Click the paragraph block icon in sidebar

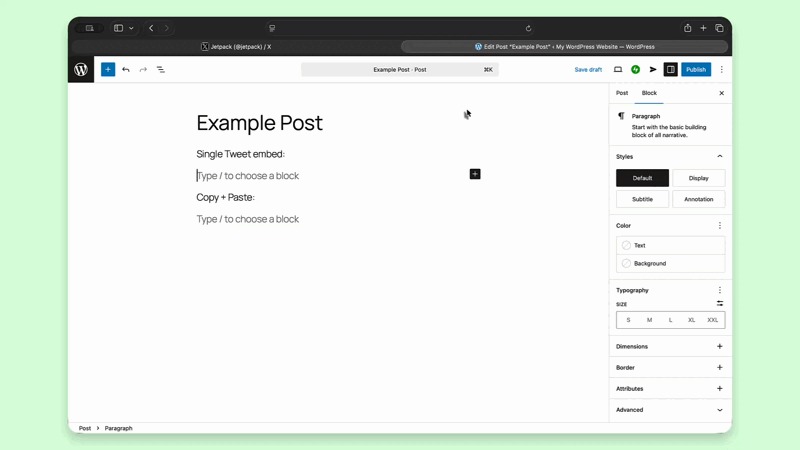pyautogui.click(x=621, y=116)
